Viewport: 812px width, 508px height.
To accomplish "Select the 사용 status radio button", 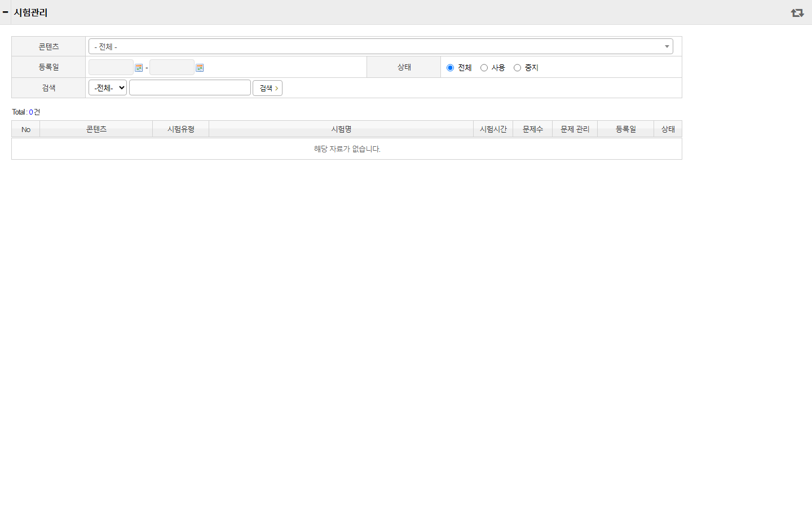I will [x=484, y=68].
